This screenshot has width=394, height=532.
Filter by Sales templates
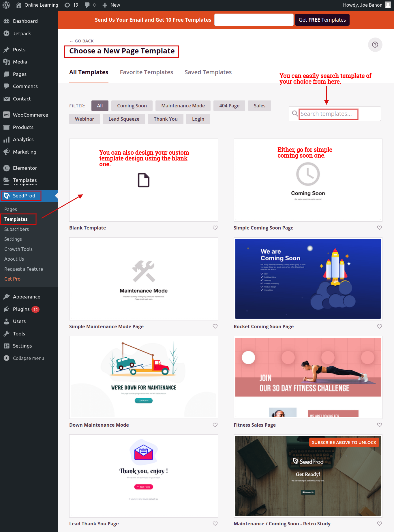tap(260, 106)
